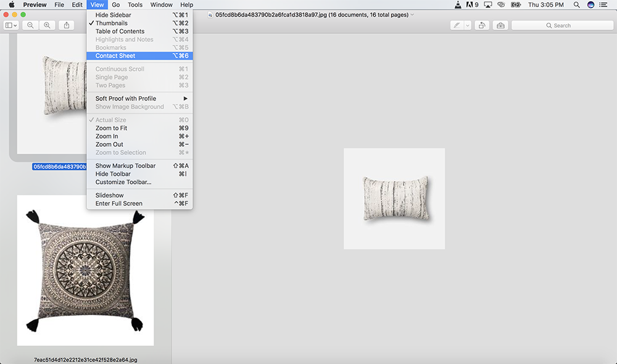Click the VLC cone menu bar icon

pyautogui.click(x=458, y=5)
